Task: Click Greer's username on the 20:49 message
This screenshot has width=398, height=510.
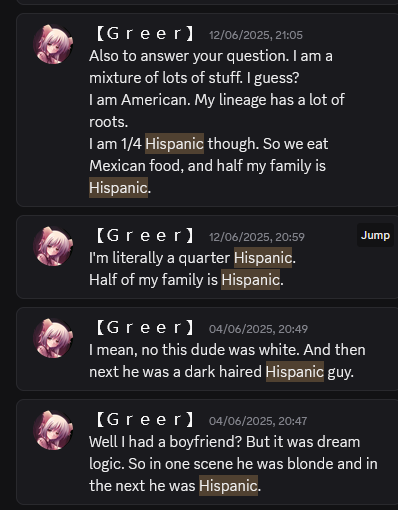Action: click(x=145, y=328)
